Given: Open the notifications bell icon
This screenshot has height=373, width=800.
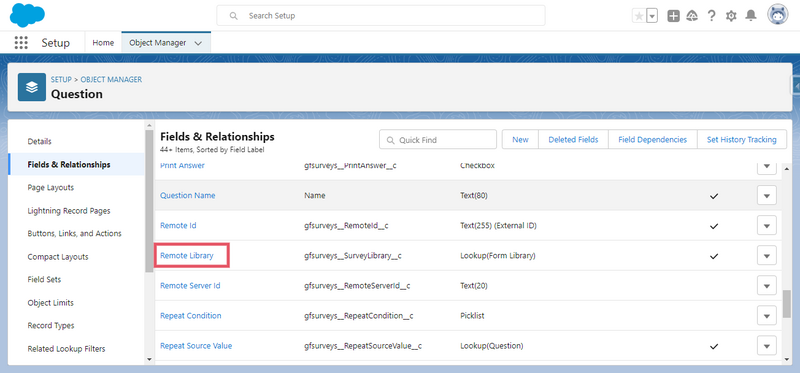Looking at the screenshot, I should pos(751,16).
